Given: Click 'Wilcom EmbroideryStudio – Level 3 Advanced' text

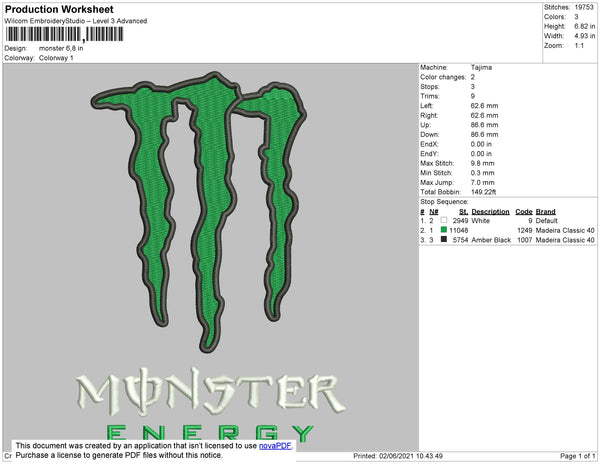Looking at the screenshot, I should coord(76,21).
